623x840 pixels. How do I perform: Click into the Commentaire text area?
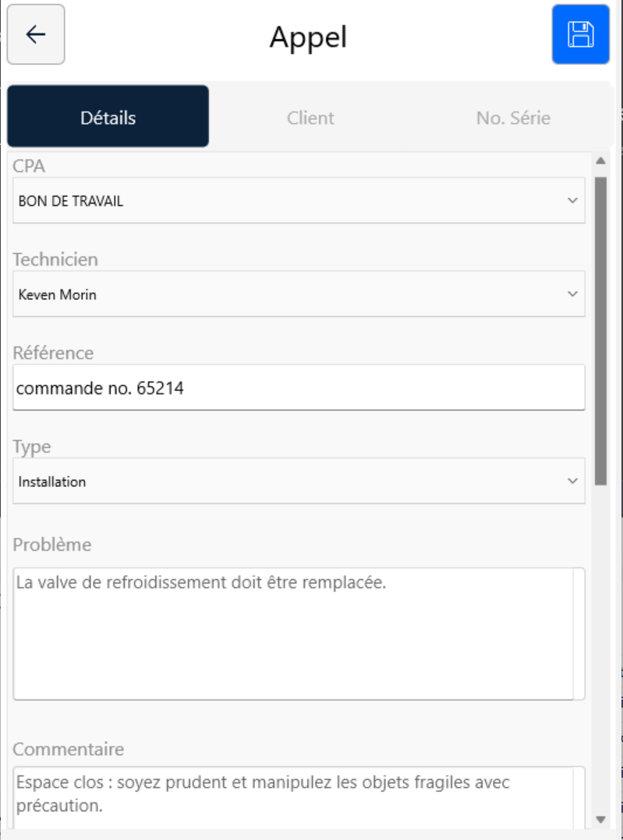point(299,798)
